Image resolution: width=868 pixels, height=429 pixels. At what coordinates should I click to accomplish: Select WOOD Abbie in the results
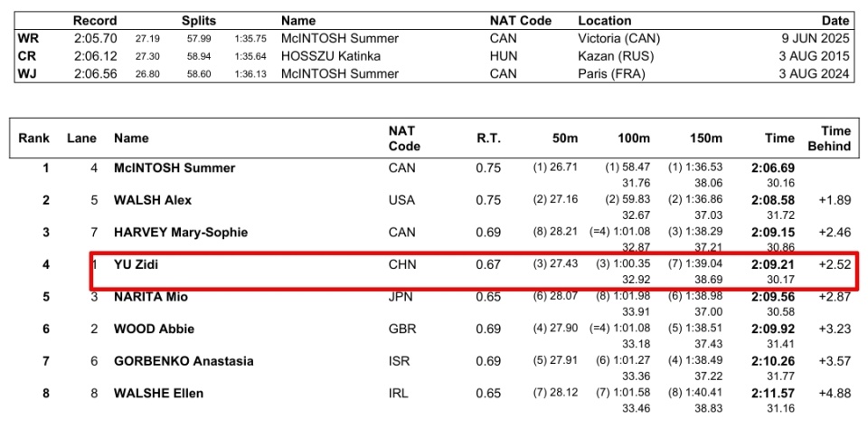(x=154, y=329)
